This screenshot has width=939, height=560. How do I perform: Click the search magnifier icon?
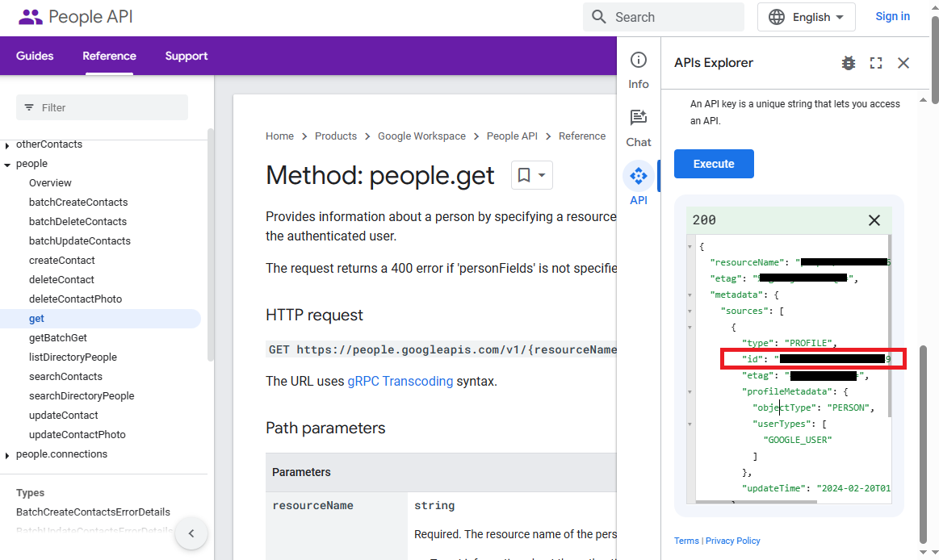coord(599,17)
